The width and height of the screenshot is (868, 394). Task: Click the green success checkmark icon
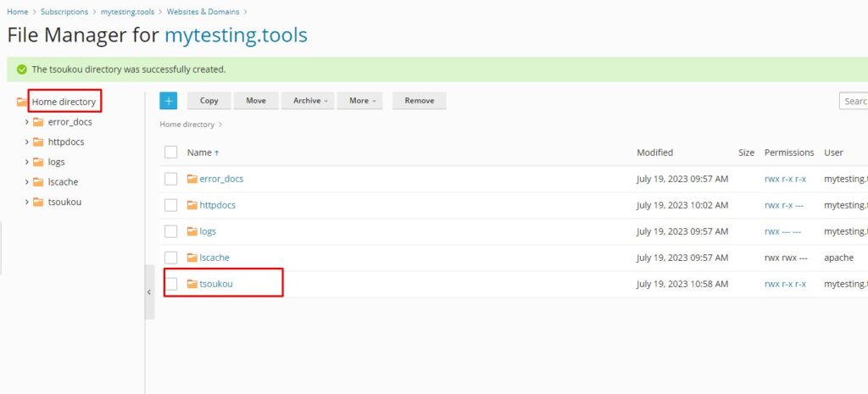point(22,69)
